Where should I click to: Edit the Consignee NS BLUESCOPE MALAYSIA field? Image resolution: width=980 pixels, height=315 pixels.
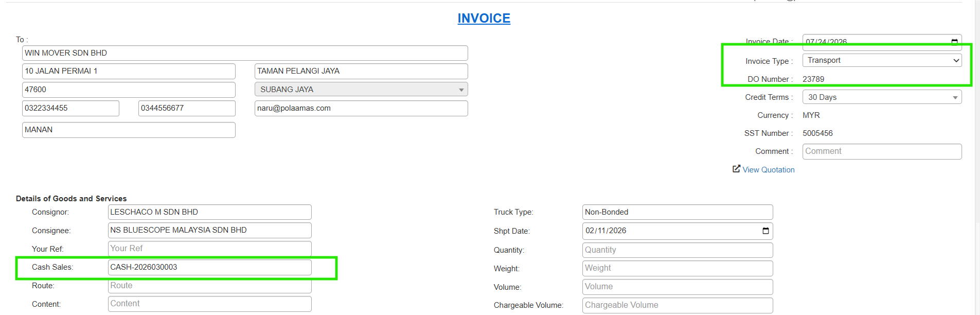[209, 230]
